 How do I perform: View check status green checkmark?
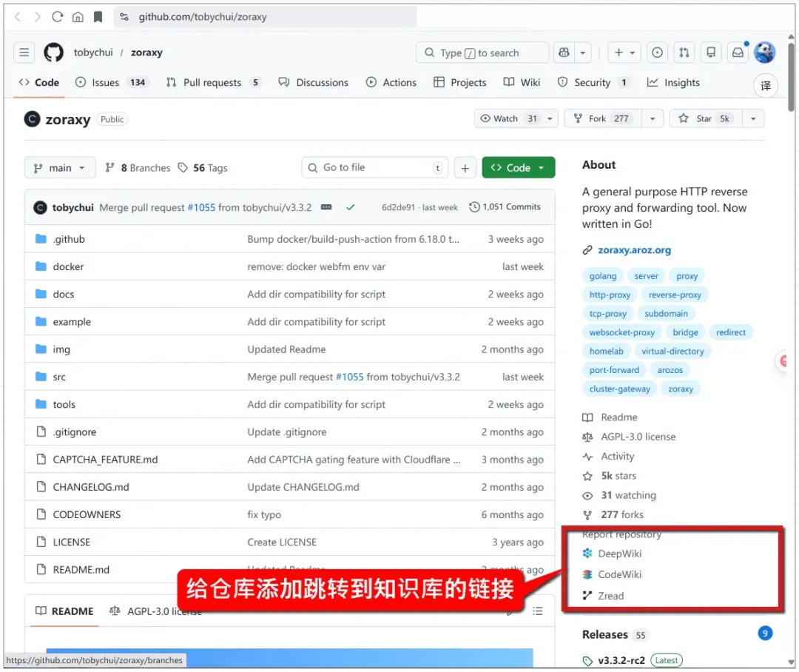pos(351,207)
